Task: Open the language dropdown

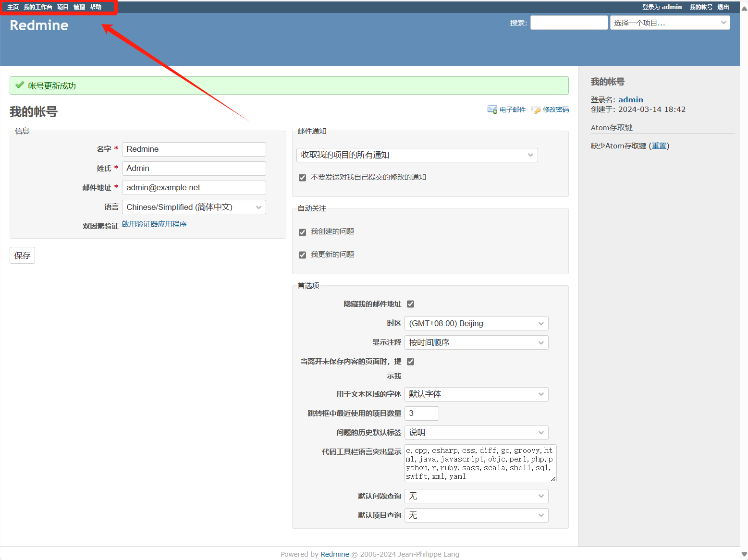Action: pos(194,207)
